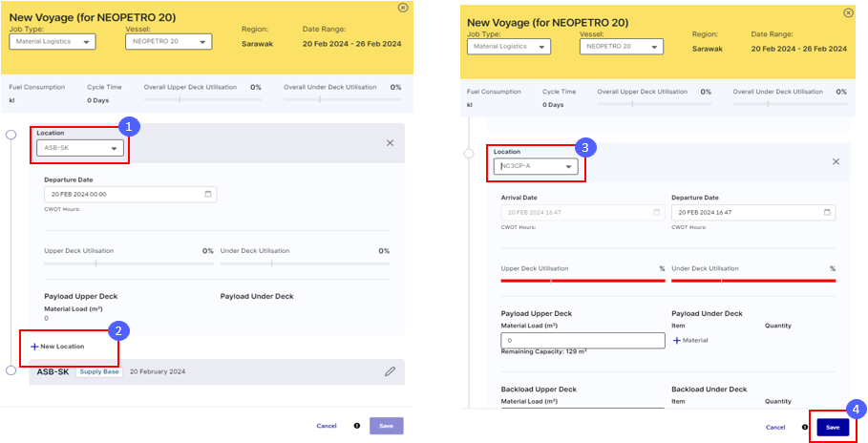Image resolution: width=868 pixels, height=443 pixels.
Task: Click the '20 February 2024' date text
Action: (x=158, y=371)
